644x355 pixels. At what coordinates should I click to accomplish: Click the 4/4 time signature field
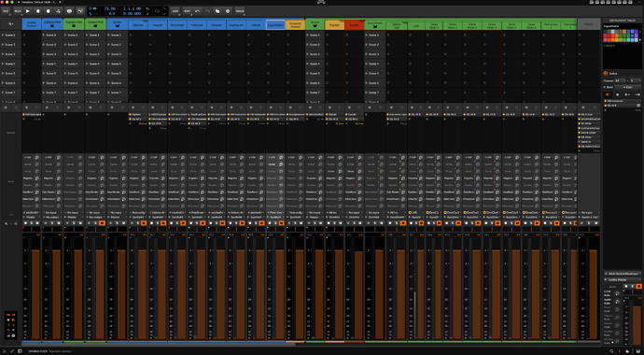112,14
